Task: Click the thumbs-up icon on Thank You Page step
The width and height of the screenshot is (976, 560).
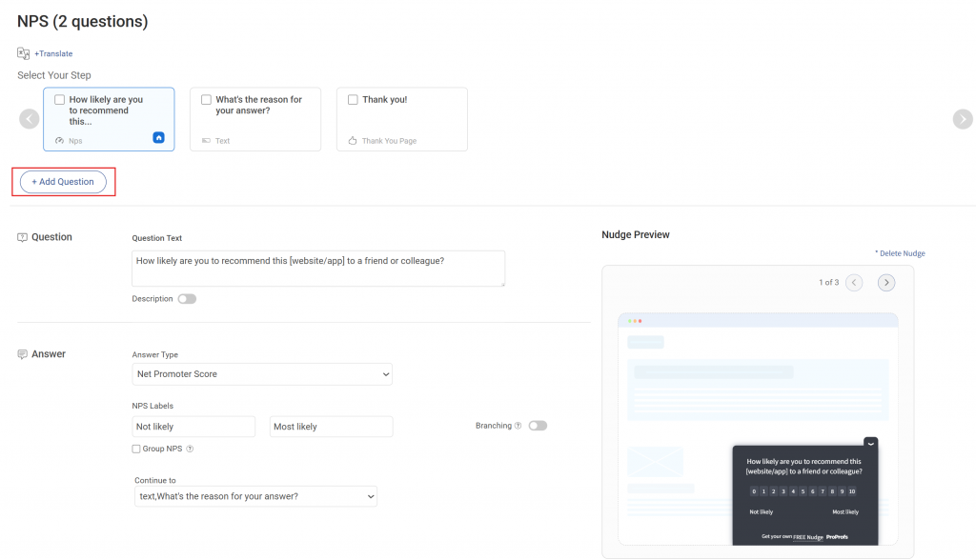Action: coord(353,140)
